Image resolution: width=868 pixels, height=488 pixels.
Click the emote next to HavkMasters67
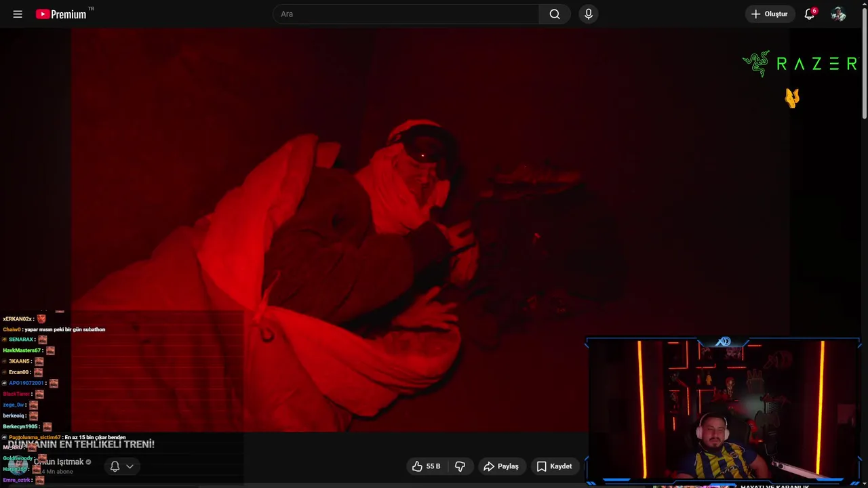point(50,350)
